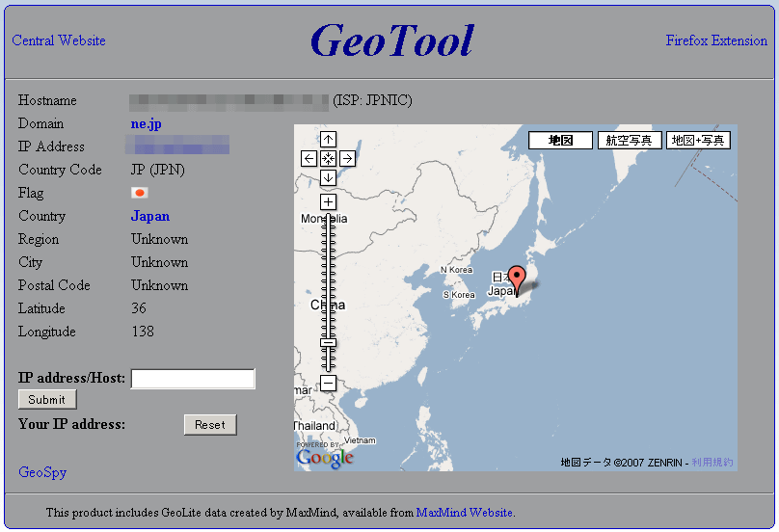Open the GeoSpy link
Screen dimensions: 779x532
(42, 472)
